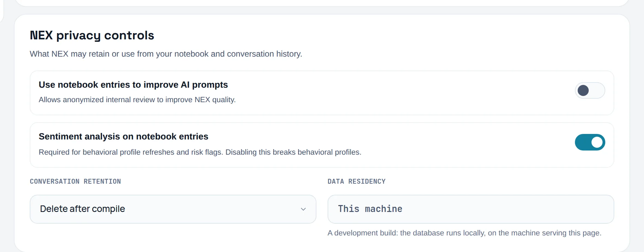Click the CONVERSATION RETENTION label
Image resolution: width=644 pixels, height=252 pixels.
tap(75, 182)
